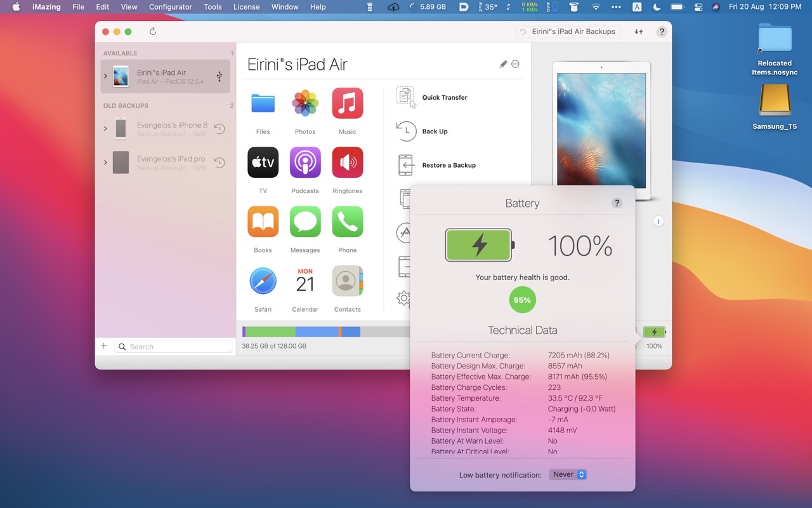Image resolution: width=812 pixels, height=508 pixels.
Task: Open Low battery notification dropdown
Action: point(568,474)
